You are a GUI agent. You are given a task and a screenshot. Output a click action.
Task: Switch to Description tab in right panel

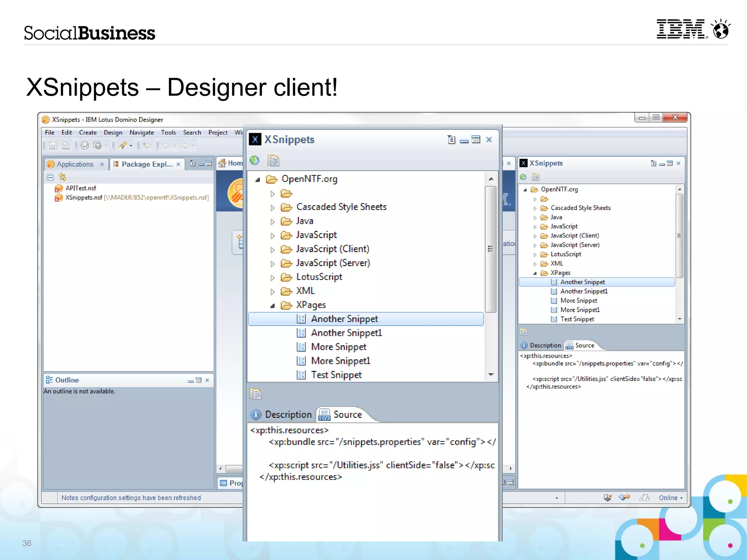point(541,345)
